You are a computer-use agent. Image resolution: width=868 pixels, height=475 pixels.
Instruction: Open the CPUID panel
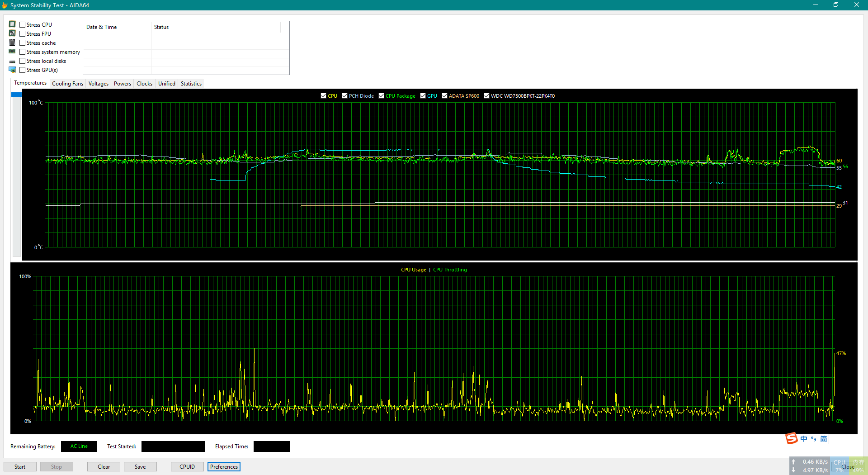click(x=187, y=467)
